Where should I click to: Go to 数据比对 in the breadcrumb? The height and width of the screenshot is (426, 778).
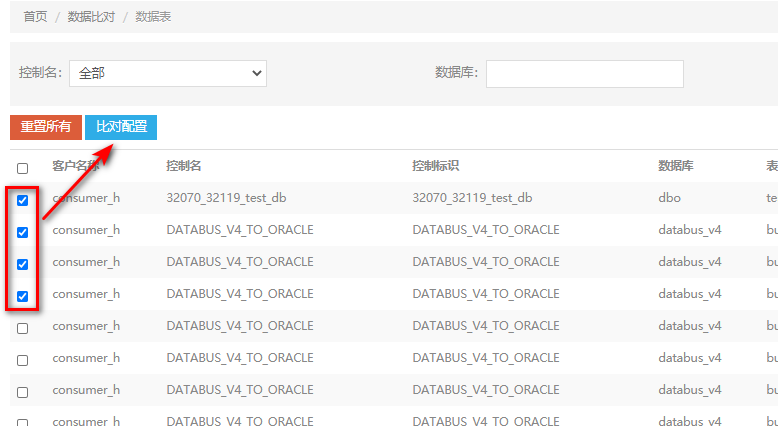91,17
